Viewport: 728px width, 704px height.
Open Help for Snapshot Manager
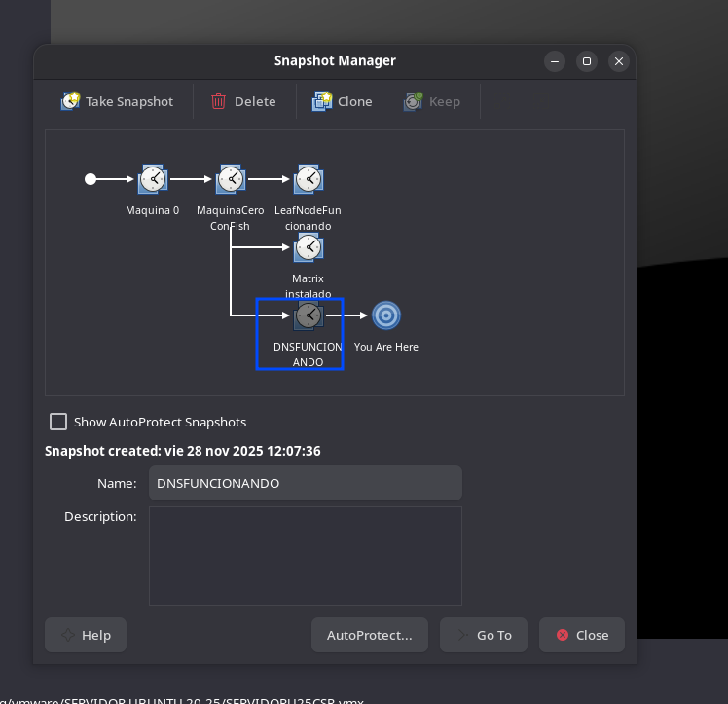tap(86, 635)
